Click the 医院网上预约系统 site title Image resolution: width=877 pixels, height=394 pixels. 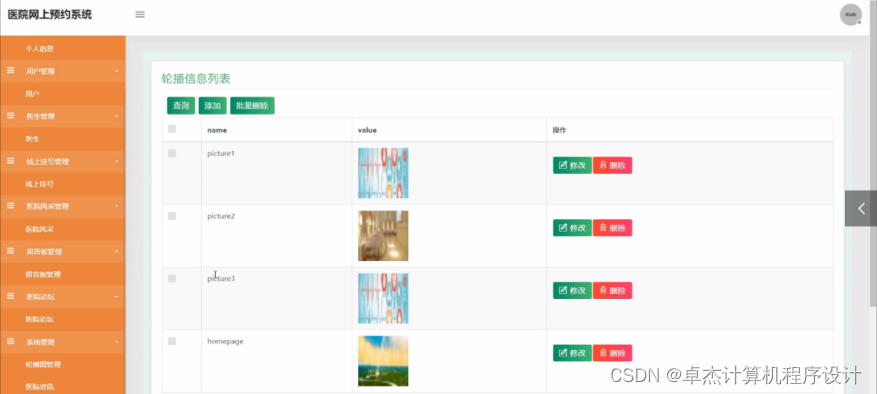[x=50, y=15]
